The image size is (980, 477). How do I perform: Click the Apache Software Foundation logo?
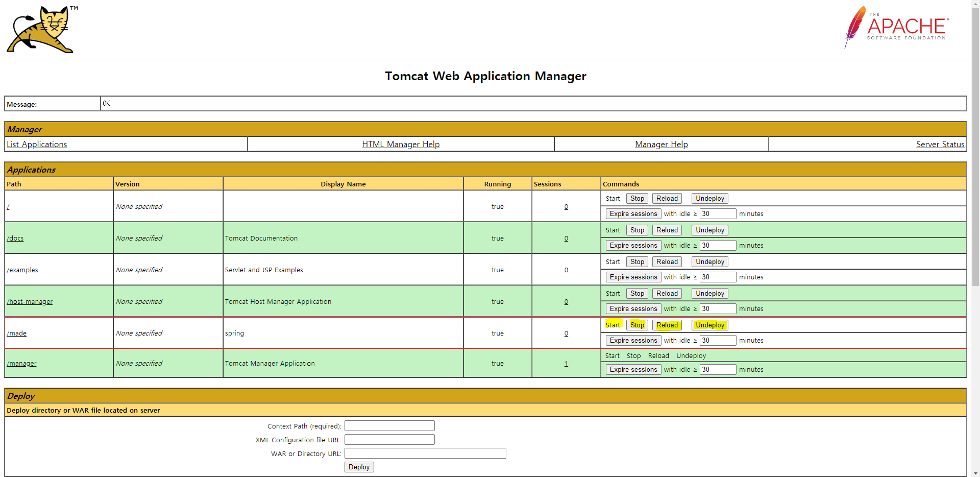(896, 27)
